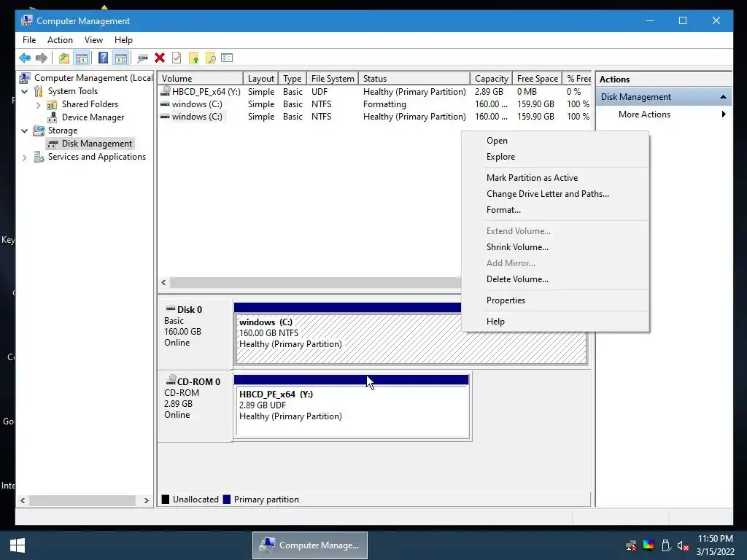Click the Layout column header
The image size is (747, 560).
(260, 79)
